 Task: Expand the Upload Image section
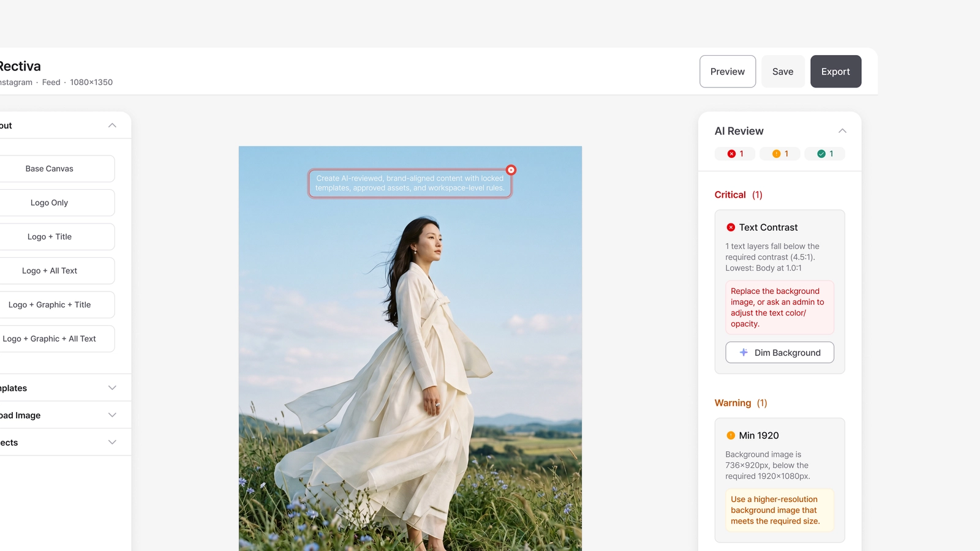tap(112, 415)
